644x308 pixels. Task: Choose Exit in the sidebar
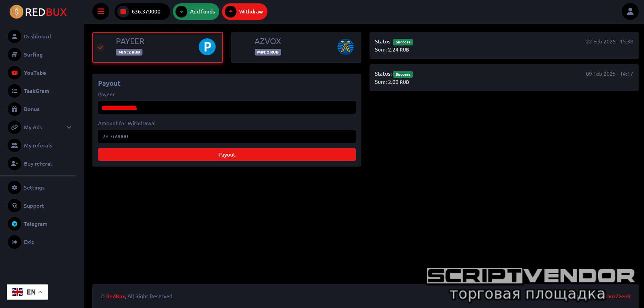click(x=29, y=242)
